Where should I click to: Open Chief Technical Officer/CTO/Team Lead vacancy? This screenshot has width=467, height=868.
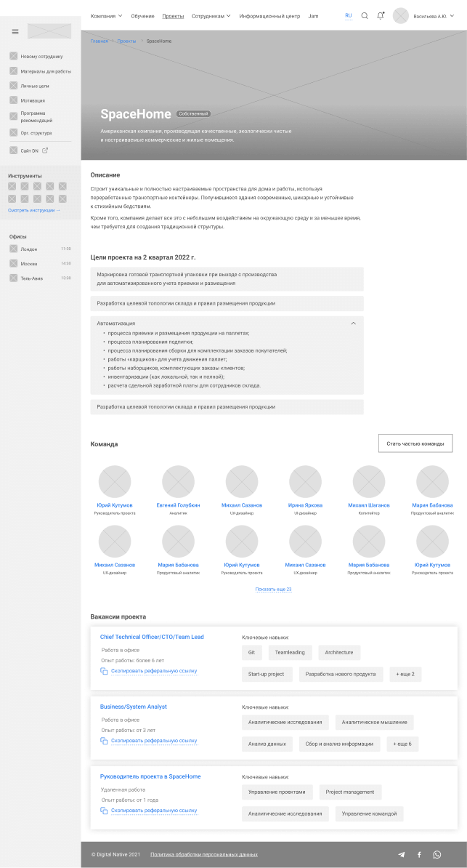point(152,637)
